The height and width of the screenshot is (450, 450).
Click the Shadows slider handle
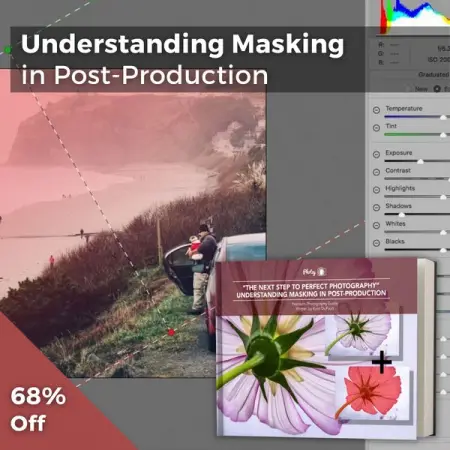(402, 215)
